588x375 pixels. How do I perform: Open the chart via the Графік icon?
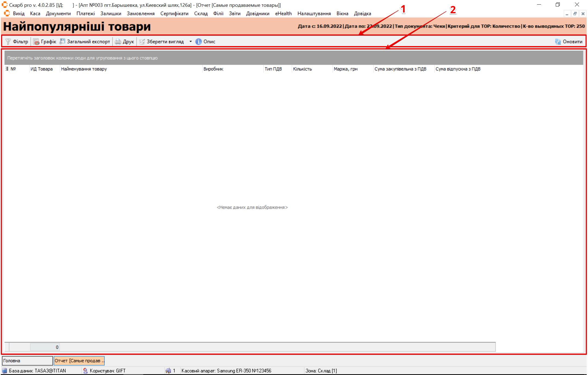pyautogui.click(x=36, y=41)
